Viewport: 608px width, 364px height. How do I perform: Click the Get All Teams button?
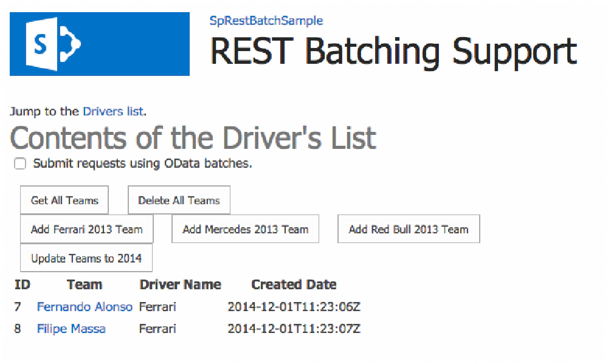click(x=64, y=199)
